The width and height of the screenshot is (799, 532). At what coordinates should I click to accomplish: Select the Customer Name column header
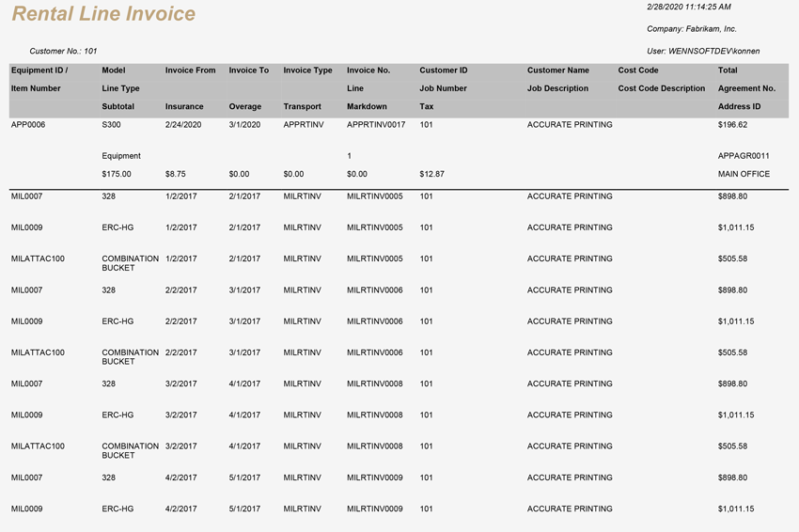(x=558, y=70)
